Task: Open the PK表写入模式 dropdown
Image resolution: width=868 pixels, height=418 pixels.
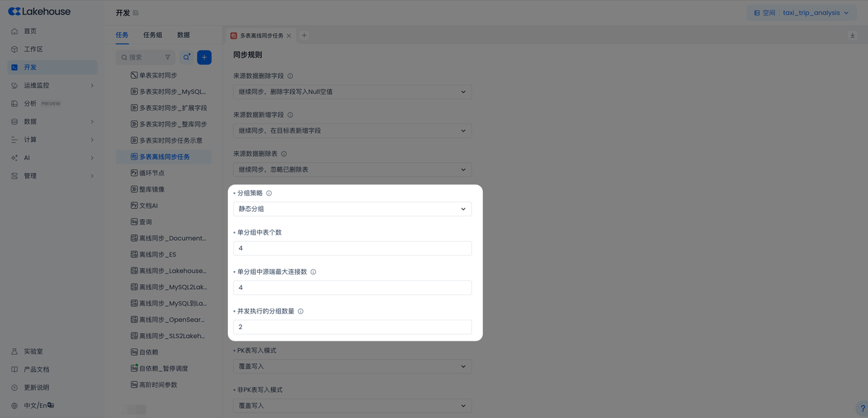Action: click(352, 366)
